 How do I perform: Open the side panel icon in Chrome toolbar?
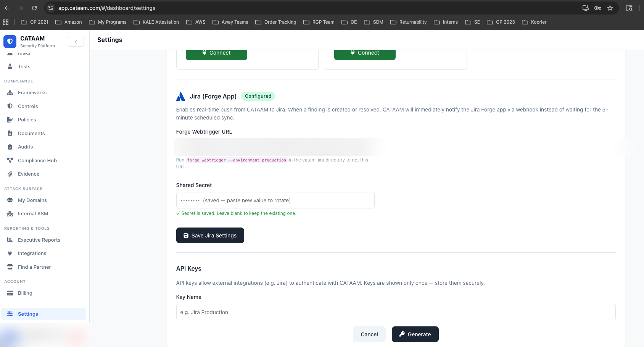pos(629,8)
